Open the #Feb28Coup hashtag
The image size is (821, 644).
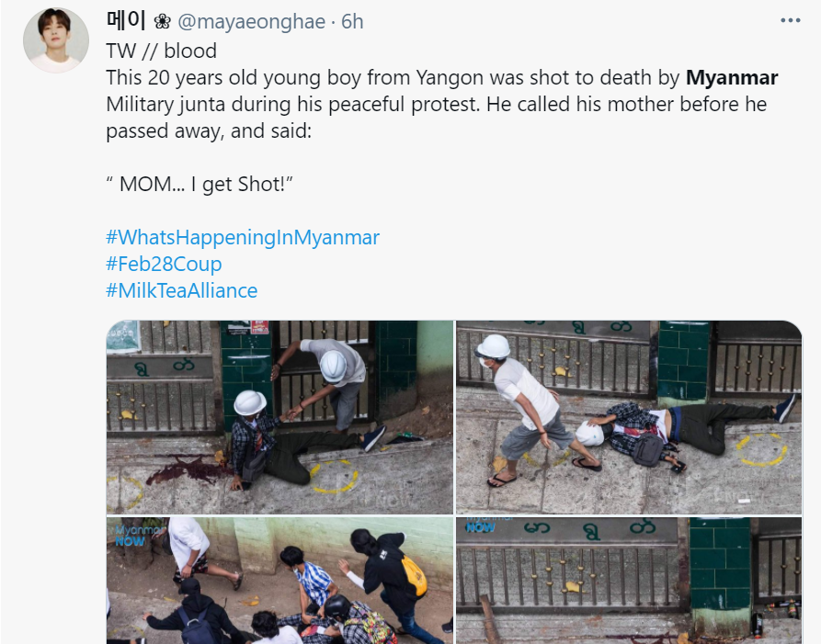[x=164, y=264]
